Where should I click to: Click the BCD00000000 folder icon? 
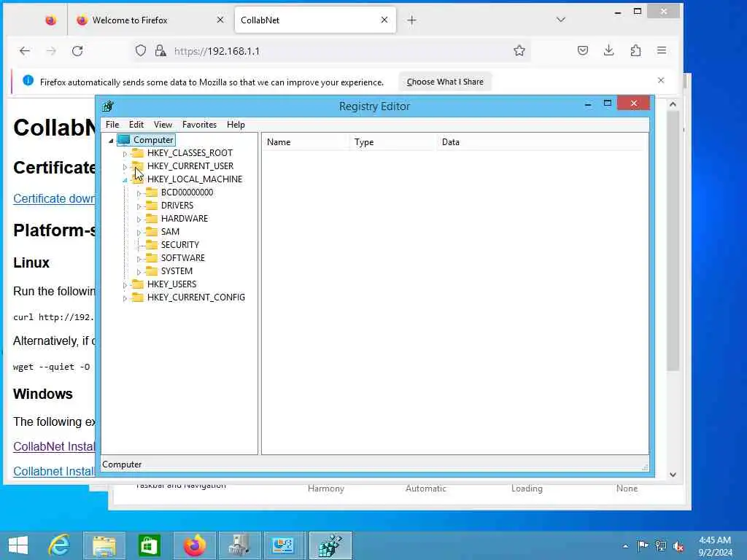coord(152,192)
